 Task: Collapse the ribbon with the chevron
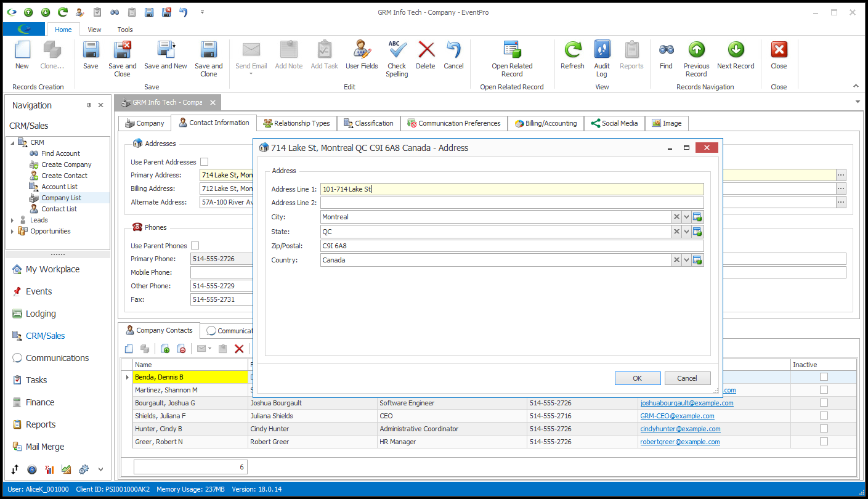pos(855,86)
